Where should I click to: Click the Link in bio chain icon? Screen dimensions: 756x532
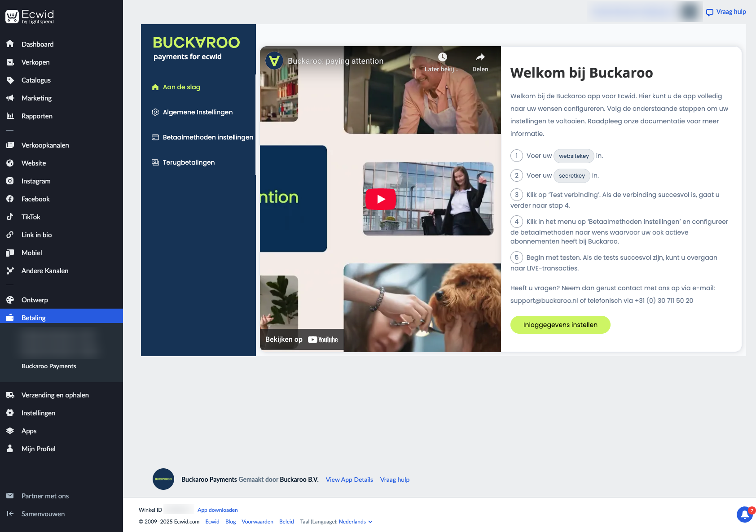pyautogui.click(x=10, y=235)
